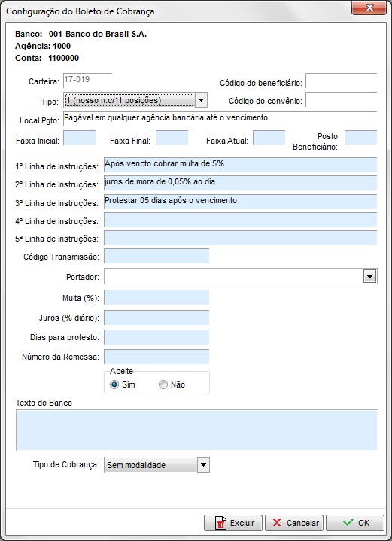Click the Multa (%) input field
The image size is (392, 541).
(156, 297)
